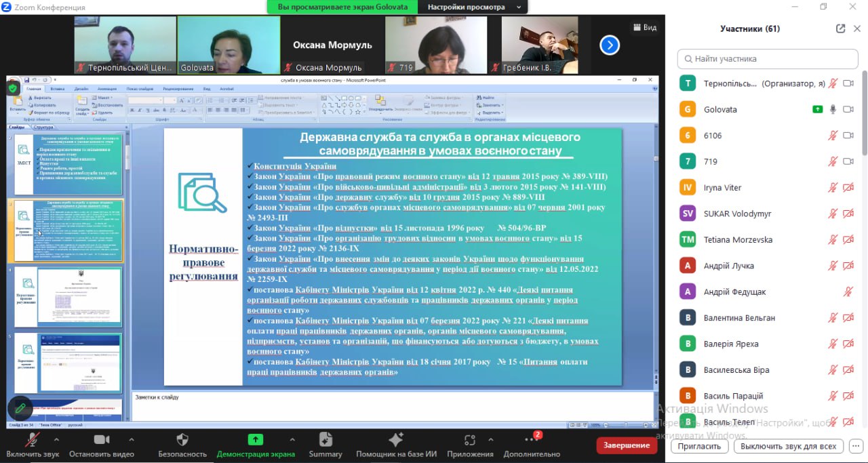Select Василевська Віра in participants list
Image resolution: width=868 pixels, height=463 pixels.
(766, 370)
